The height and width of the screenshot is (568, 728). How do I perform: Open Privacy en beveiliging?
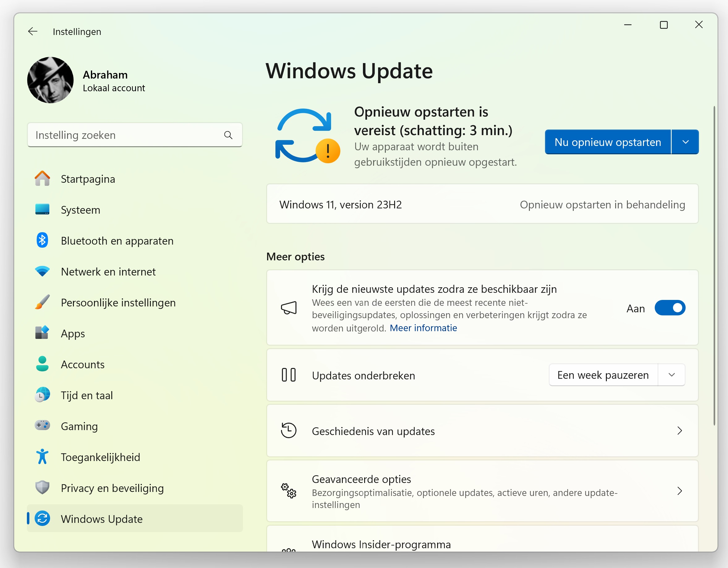(x=135, y=488)
